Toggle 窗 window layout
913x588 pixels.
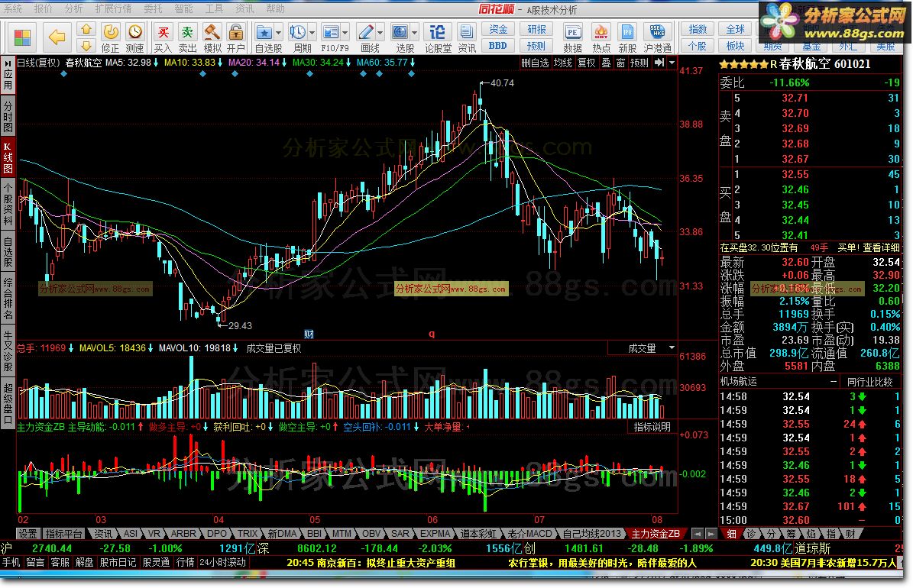click(620, 63)
